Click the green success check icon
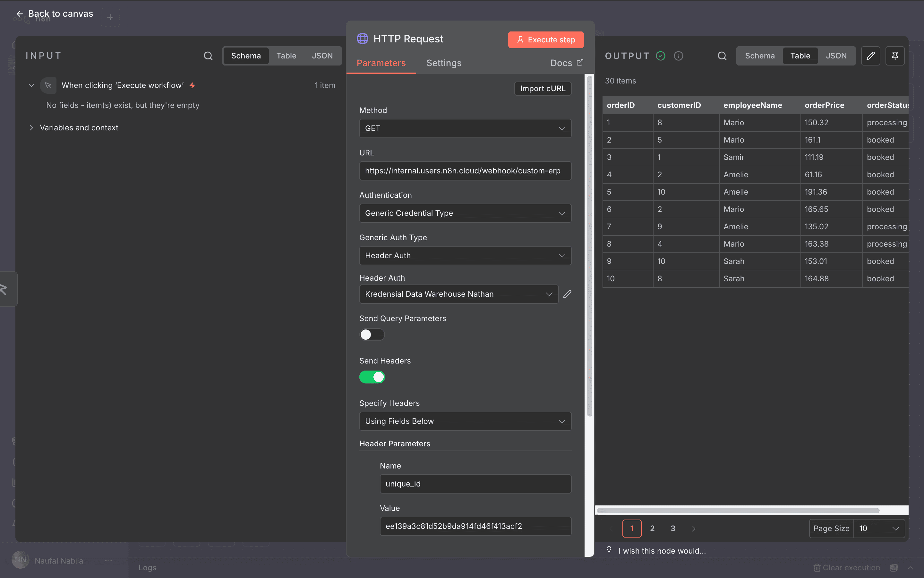Image resolution: width=924 pixels, height=578 pixels. point(661,56)
